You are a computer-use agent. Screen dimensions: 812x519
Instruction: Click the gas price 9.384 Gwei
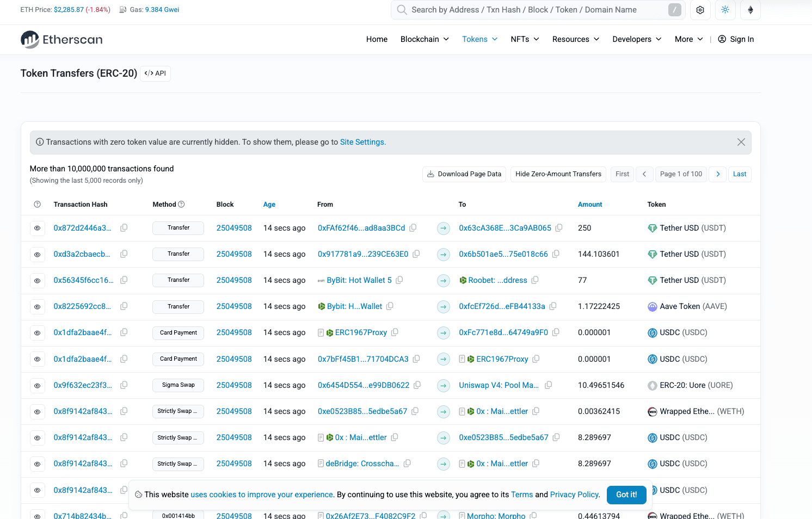click(x=162, y=10)
